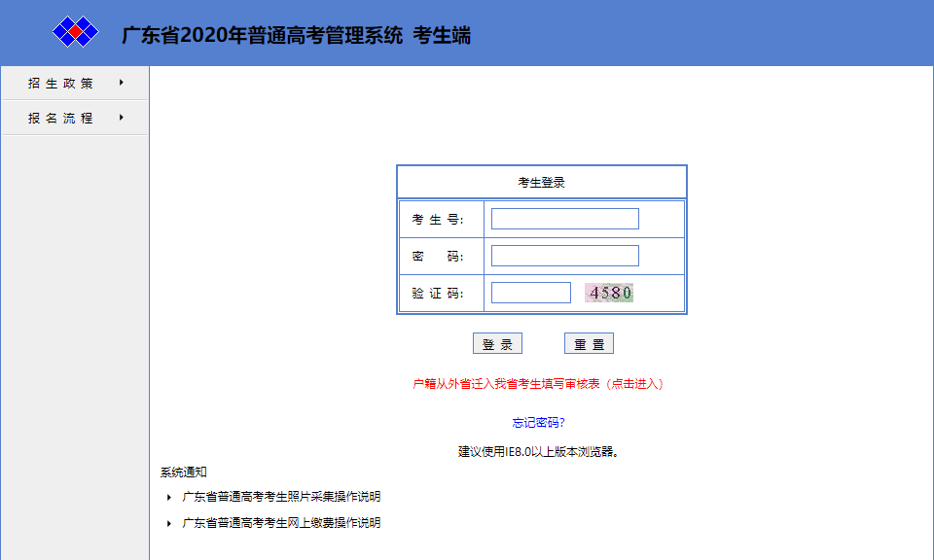Expand arrow next to 招生政策
Screen dimensions: 934x560
122,83
